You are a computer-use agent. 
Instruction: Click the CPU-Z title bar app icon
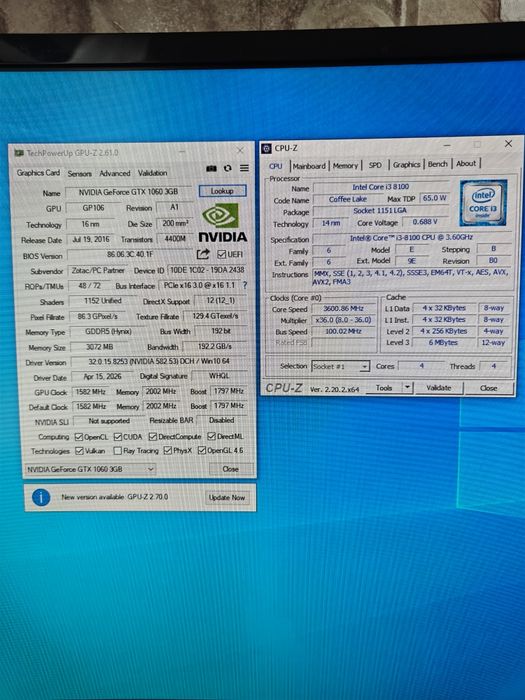[267, 148]
